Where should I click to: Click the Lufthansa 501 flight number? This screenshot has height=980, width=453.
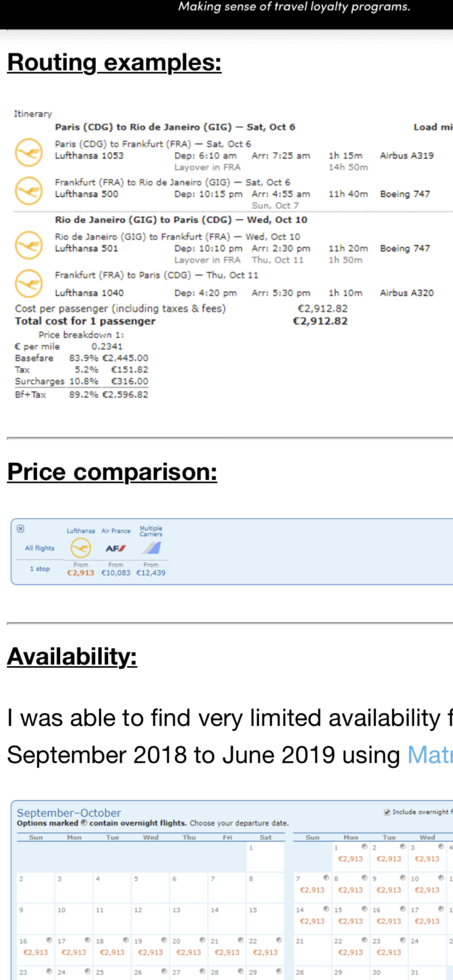point(87,248)
